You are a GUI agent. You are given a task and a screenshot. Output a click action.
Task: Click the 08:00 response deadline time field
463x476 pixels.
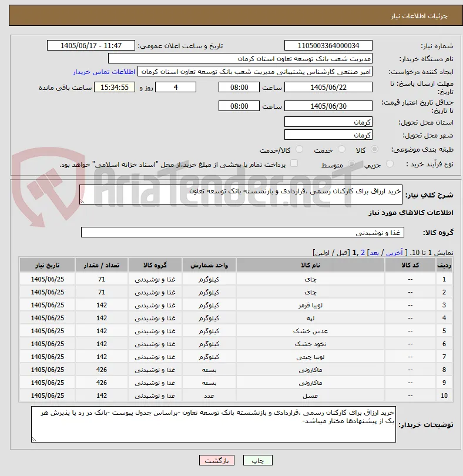(x=239, y=87)
